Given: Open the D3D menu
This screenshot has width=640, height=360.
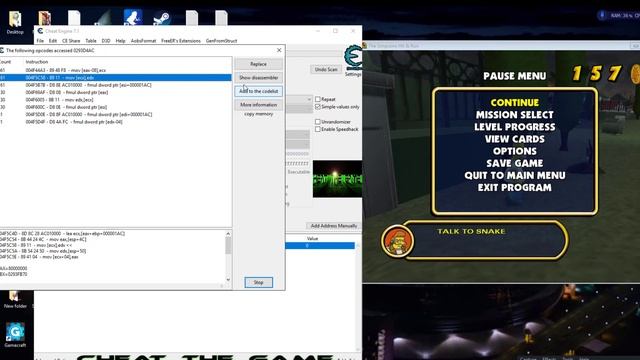Looking at the screenshot, I should tap(106, 41).
